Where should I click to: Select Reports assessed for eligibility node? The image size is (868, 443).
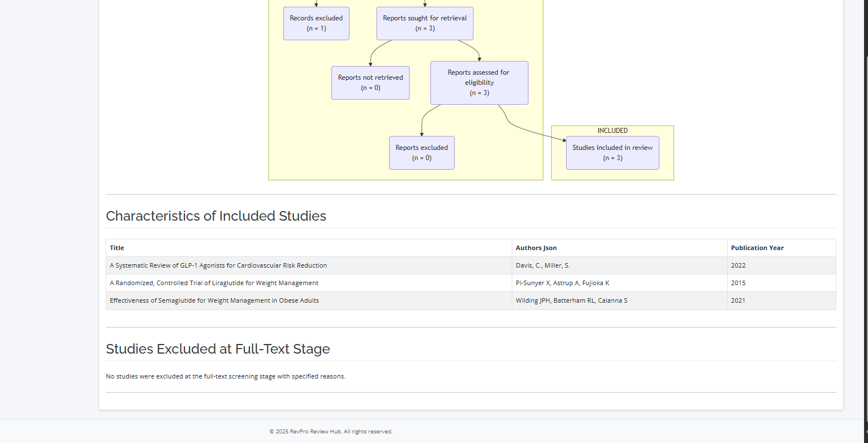(479, 83)
